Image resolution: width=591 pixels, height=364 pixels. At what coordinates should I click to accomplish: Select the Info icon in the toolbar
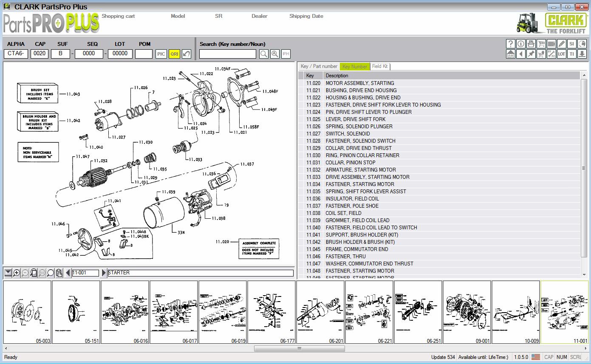[521, 44]
